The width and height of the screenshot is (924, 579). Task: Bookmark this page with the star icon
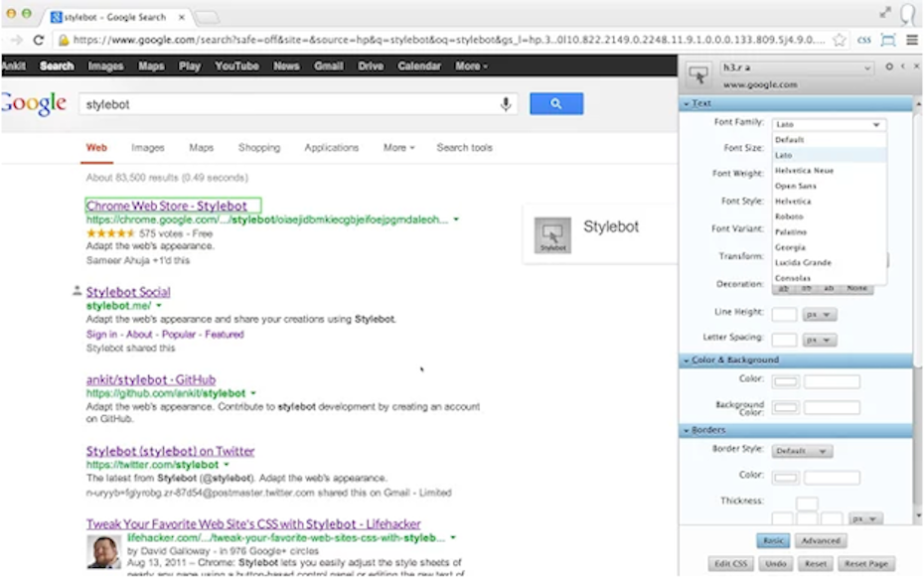coord(840,40)
